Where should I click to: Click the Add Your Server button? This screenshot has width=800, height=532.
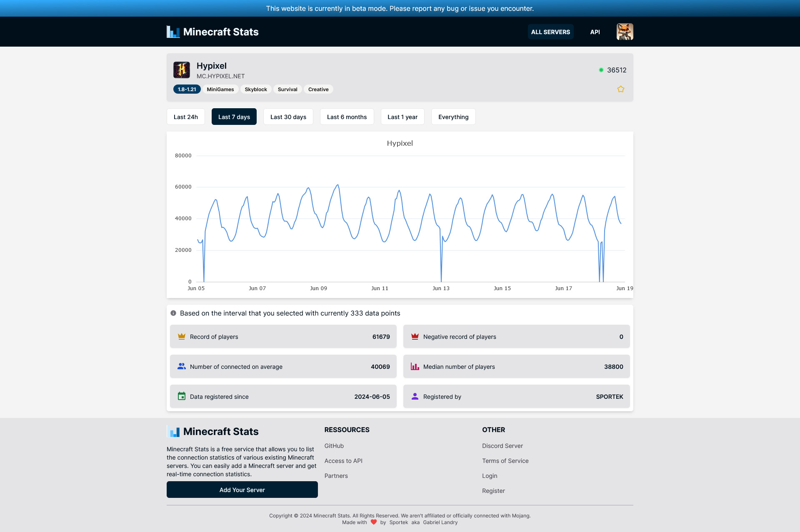point(242,490)
